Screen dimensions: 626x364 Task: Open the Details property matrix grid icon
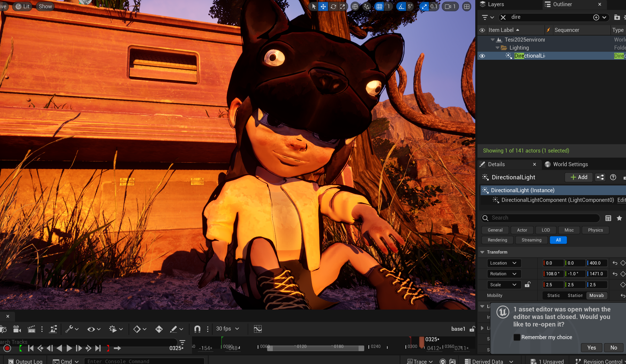[x=608, y=218]
